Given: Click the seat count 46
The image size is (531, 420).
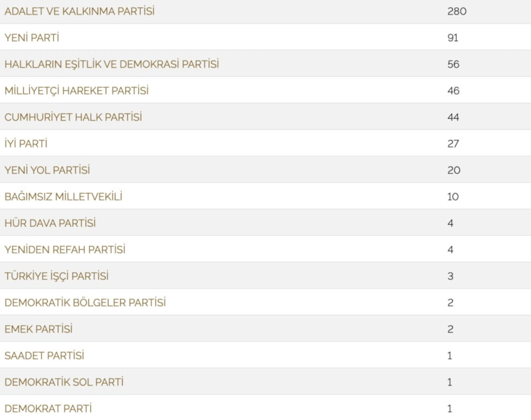Looking at the screenshot, I should 453,91.
